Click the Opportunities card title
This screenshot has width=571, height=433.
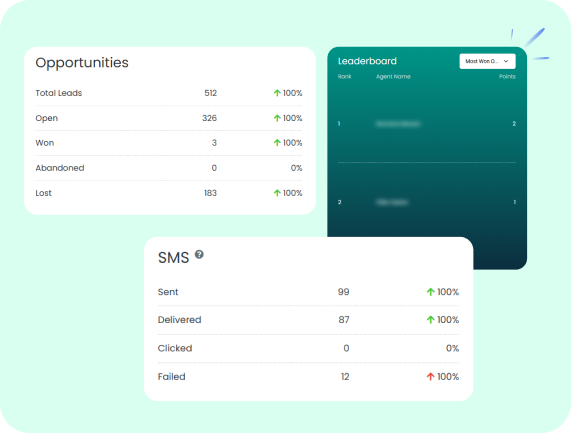(82, 63)
